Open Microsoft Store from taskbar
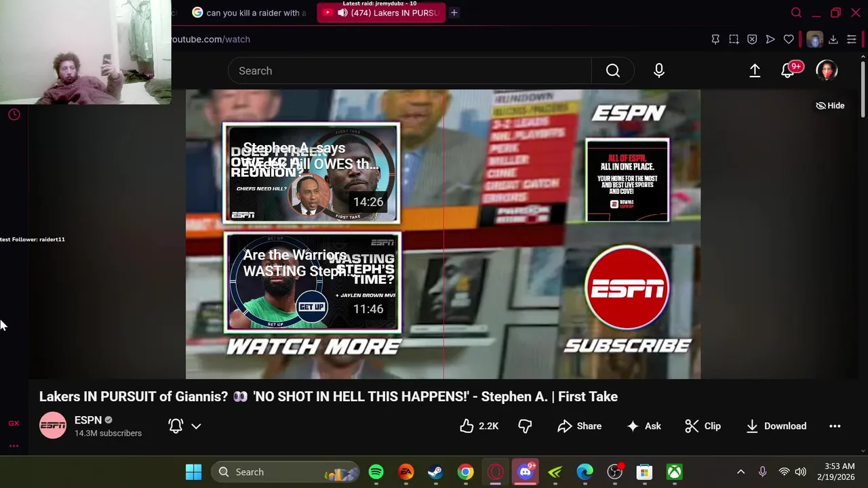The width and height of the screenshot is (868, 488). [x=644, y=472]
